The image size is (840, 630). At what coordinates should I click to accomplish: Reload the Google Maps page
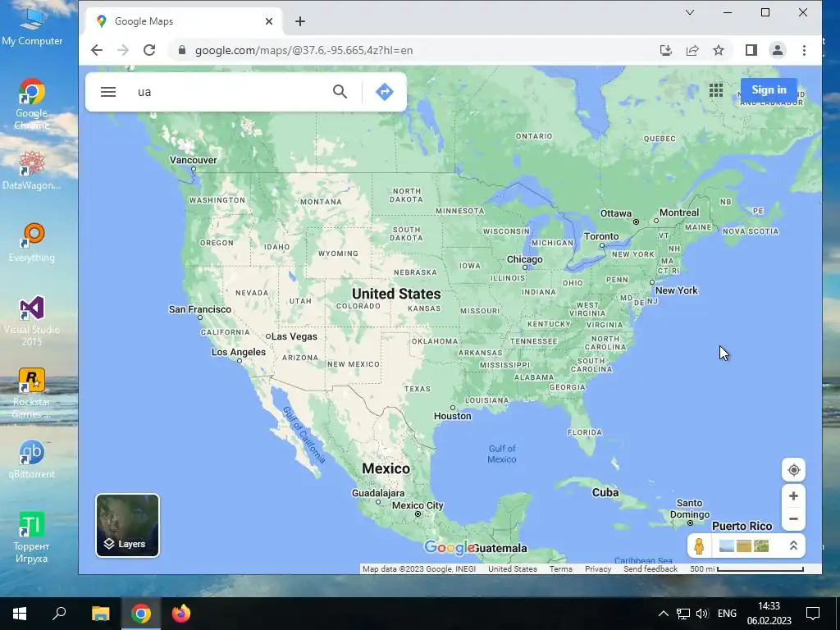[149, 50]
